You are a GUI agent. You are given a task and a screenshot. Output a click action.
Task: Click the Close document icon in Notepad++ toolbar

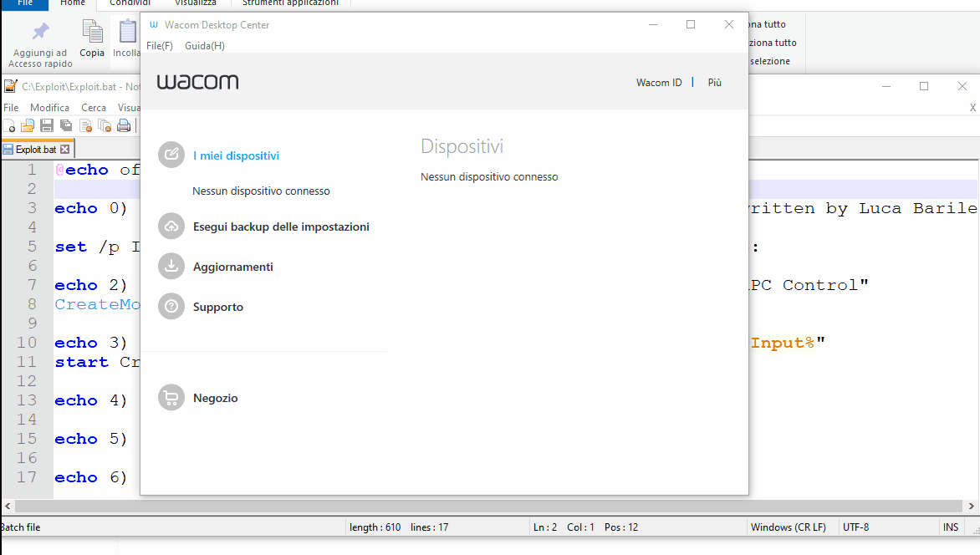(x=85, y=125)
